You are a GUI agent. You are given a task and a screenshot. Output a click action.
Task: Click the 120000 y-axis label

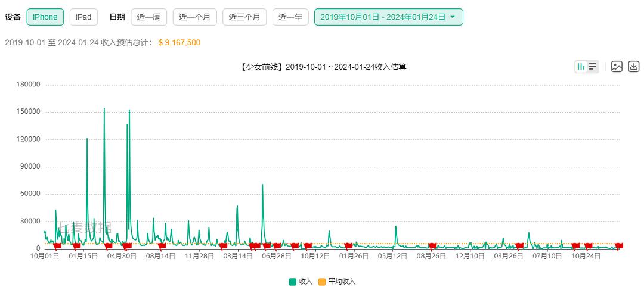(28, 139)
